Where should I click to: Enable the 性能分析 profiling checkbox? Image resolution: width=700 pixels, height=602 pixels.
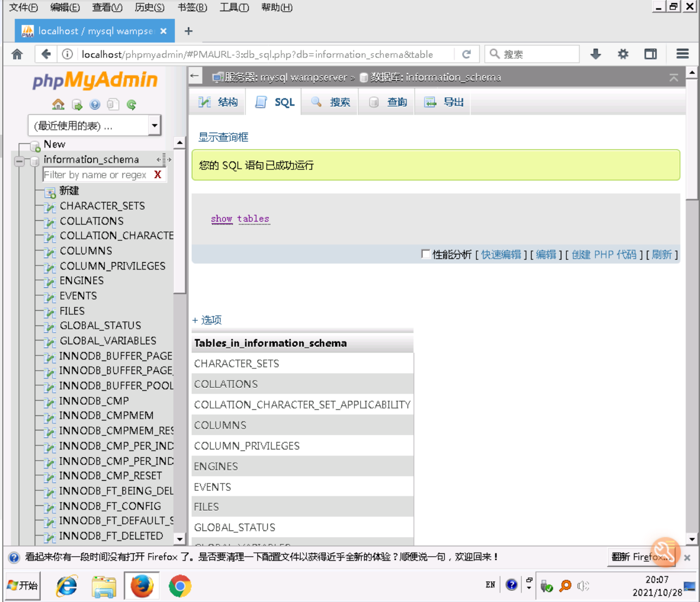point(425,254)
